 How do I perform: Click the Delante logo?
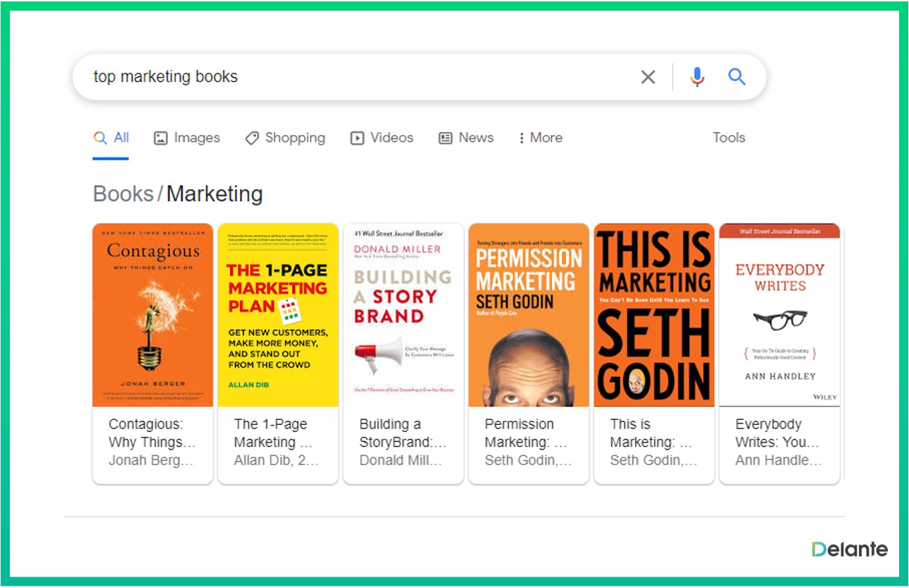click(850, 549)
